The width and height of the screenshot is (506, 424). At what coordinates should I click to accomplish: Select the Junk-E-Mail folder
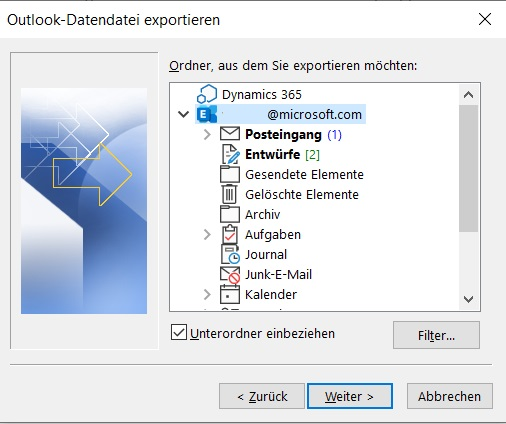coord(279,275)
